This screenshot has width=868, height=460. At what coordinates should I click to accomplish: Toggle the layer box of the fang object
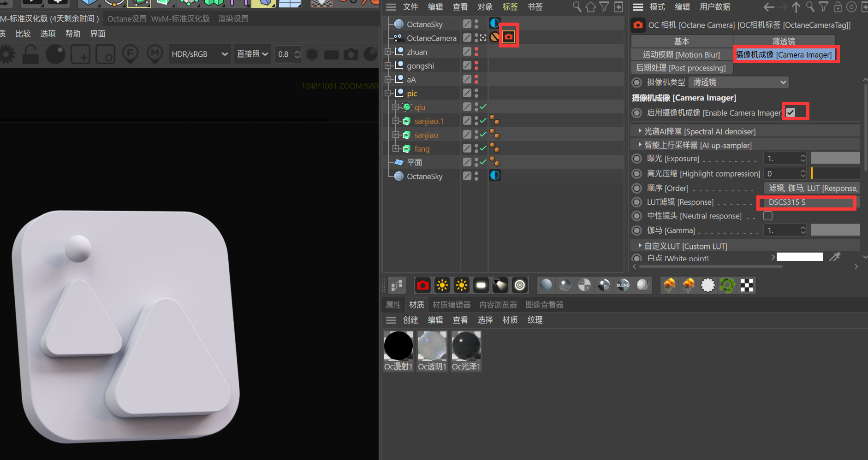coord(467,148)
